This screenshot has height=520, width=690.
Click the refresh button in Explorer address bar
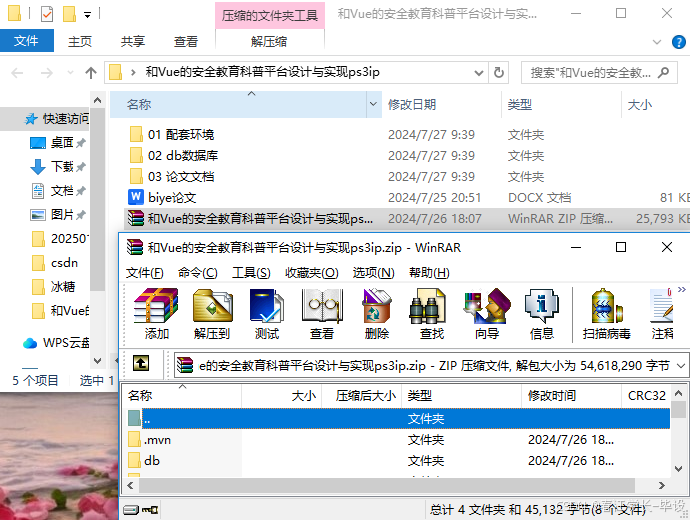pyautogui.click(x=499, y=73)
